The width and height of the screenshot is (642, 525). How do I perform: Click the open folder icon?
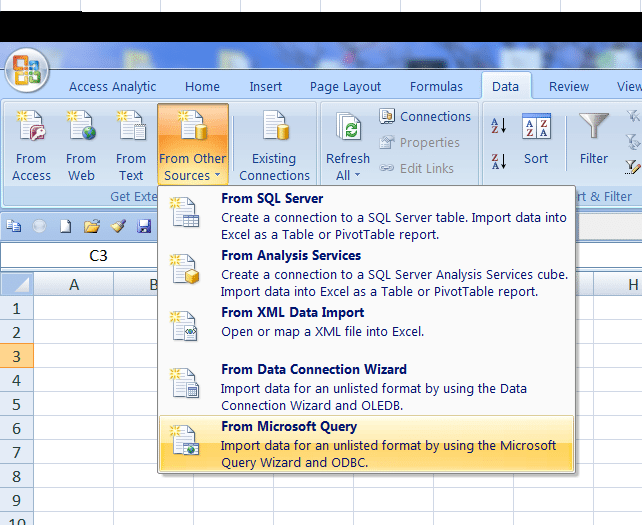[92, 226]
